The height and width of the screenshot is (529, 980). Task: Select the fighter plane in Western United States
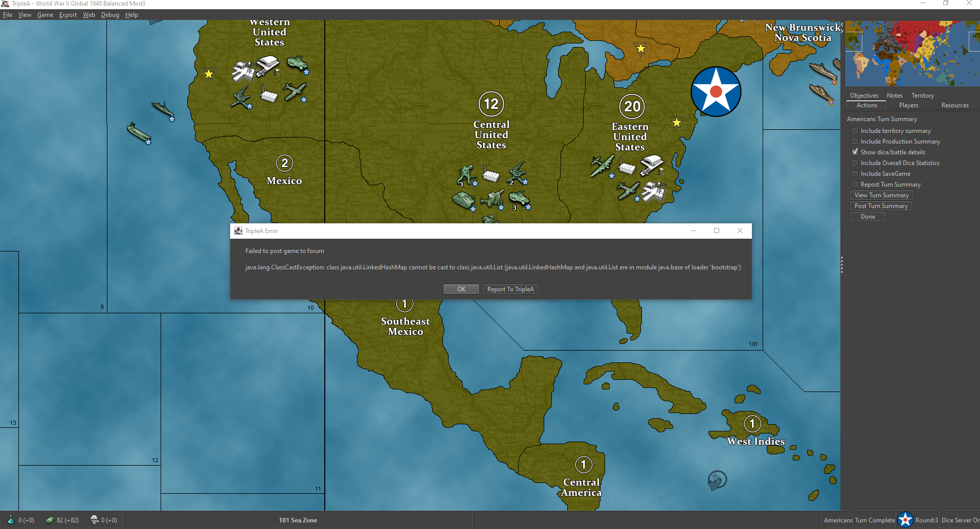(x=295, y=93)
